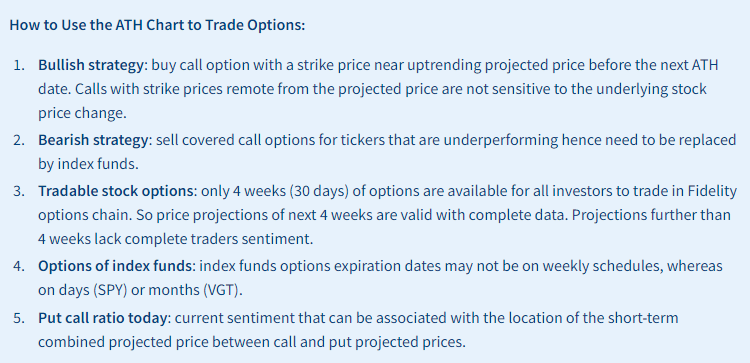Screen dimensions: 750x363
Task: Click the bold 'Bearish strategy' label
Action: tap(93, 141)
